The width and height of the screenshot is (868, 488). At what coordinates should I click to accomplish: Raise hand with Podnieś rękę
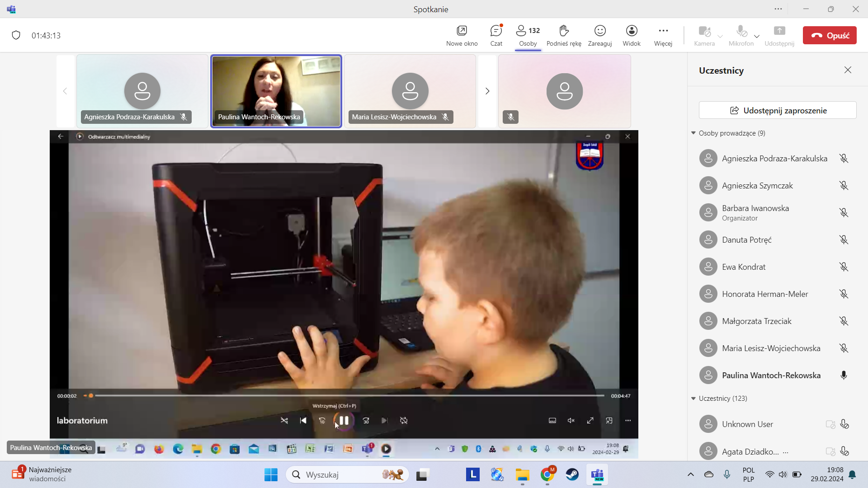(x=564, y=36)
